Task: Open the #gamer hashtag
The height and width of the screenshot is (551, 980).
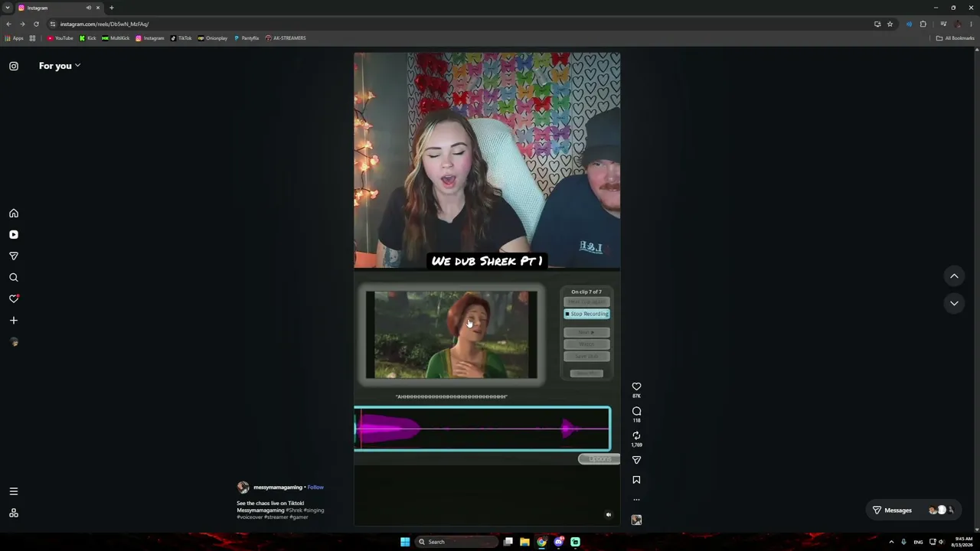Action: point(299,517)
